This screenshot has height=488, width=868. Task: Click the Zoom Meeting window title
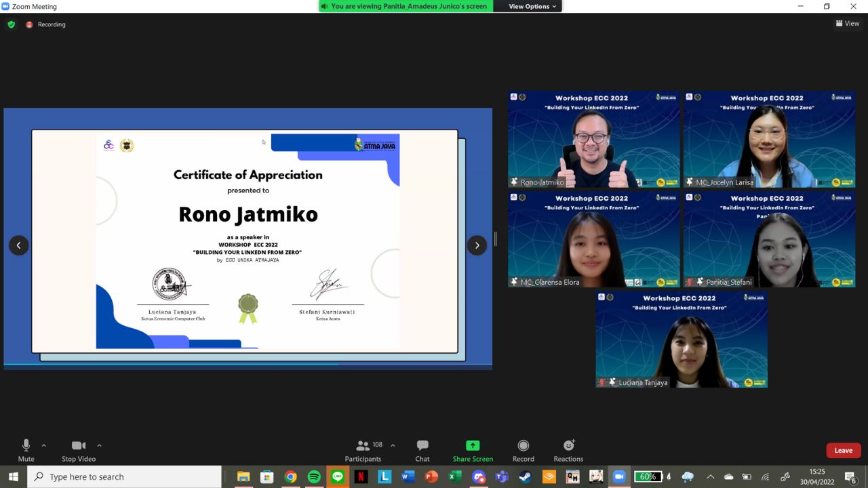coord(35,6)
